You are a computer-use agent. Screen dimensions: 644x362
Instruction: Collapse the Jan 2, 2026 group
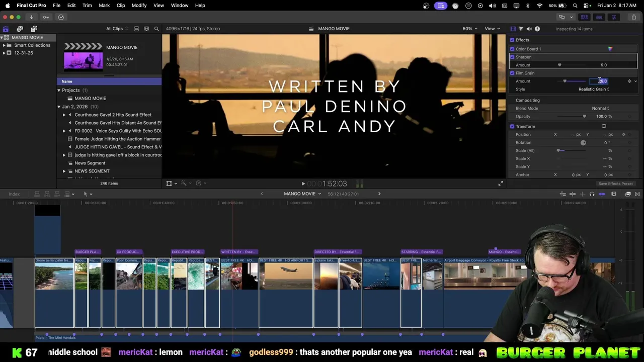(x=59, y=107)
